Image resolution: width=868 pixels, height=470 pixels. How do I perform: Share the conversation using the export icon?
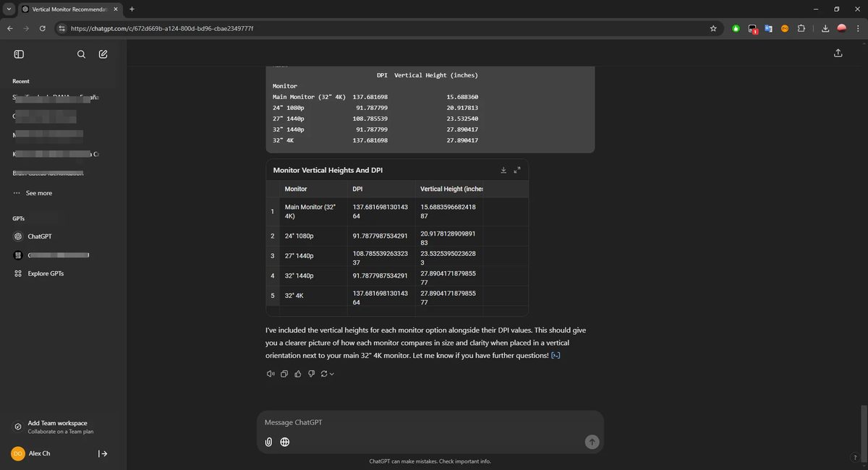[x=838, y=53]
